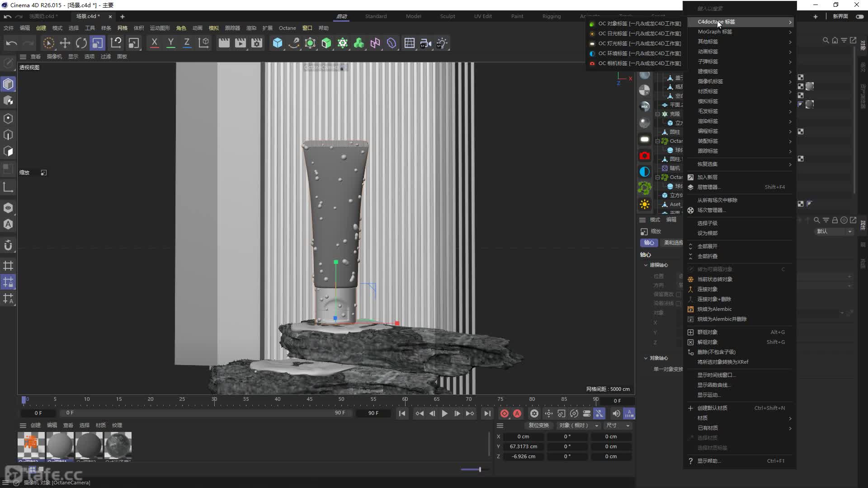868x488 pixels.
Task: Choose 当前状态转对象 menu entry
Action: tap(740, 279)
